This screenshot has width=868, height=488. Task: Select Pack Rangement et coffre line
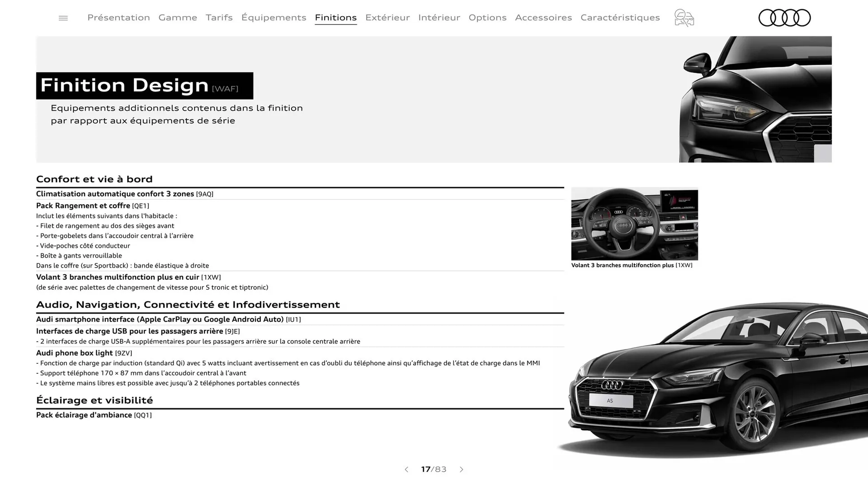[93, 206]
